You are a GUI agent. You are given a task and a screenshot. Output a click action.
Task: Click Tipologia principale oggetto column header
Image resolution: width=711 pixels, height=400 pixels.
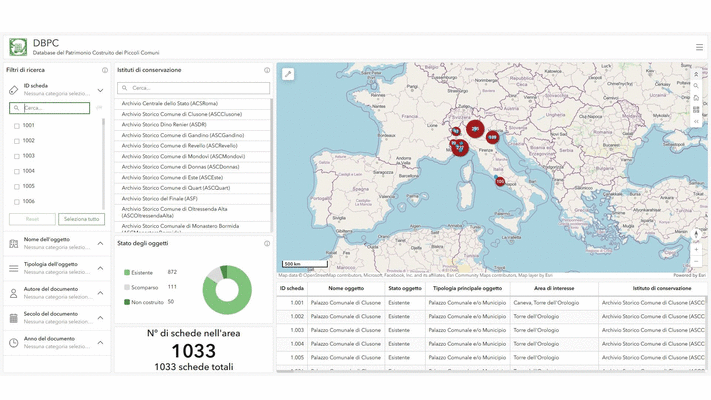click(x=468, y=288)
